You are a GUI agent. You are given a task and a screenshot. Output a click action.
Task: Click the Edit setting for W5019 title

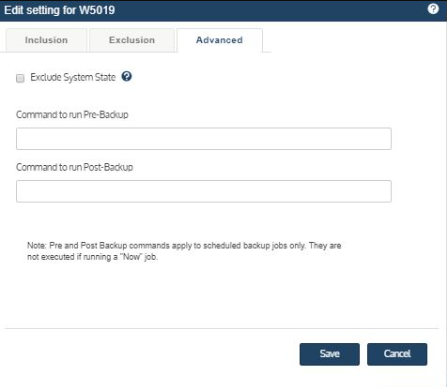[60, 10]
